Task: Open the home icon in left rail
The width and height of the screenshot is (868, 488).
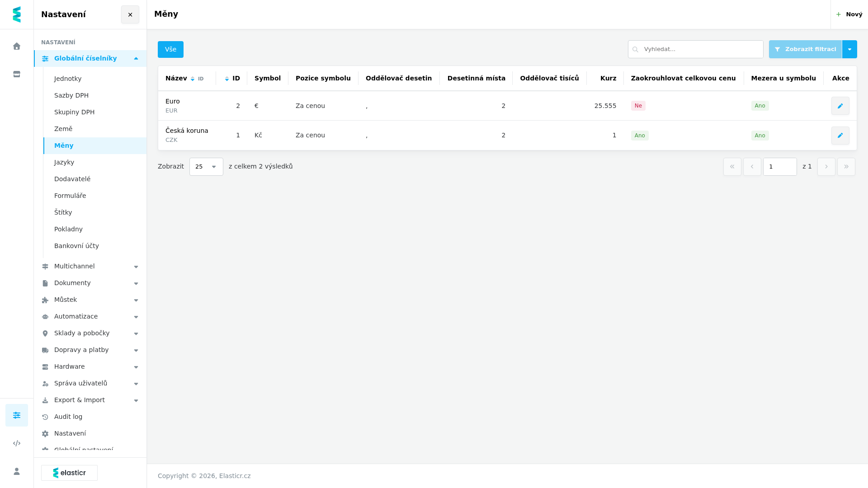Action: pos(17,46)
